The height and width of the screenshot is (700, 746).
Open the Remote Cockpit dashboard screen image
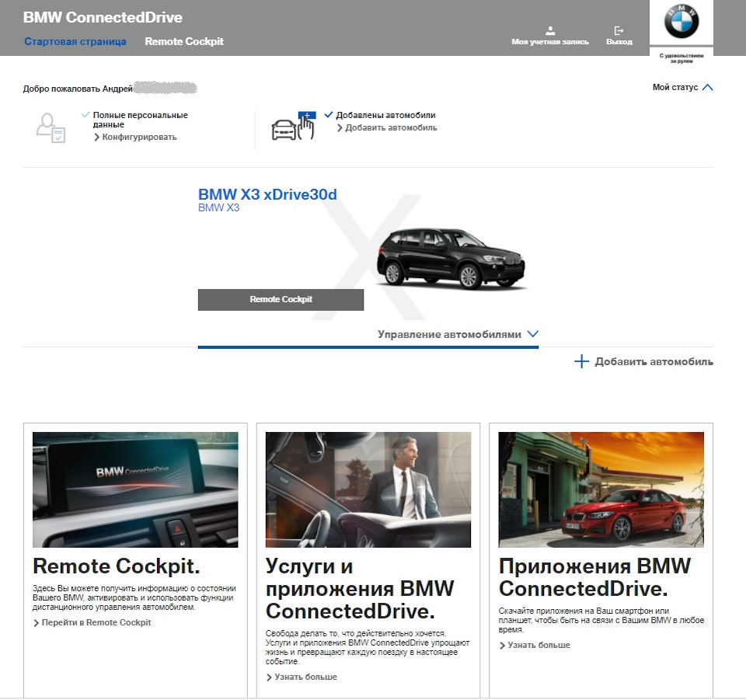[135, 489]
